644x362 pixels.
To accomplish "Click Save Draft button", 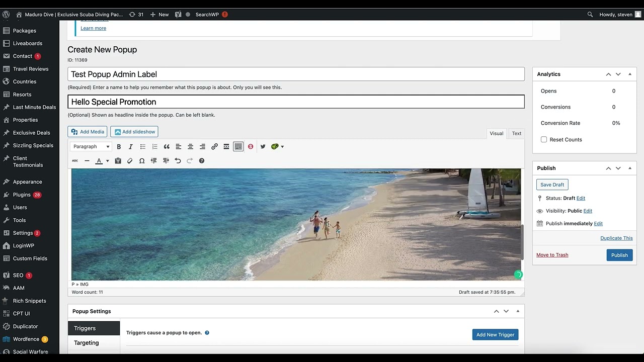I will [x=552, y=185].
